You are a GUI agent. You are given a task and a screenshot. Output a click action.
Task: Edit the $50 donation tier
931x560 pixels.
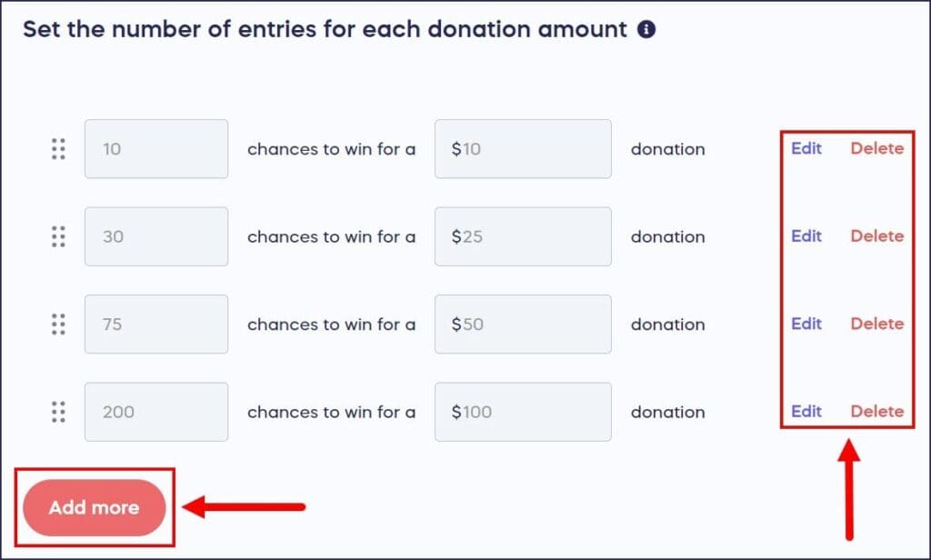click(806, 324)
